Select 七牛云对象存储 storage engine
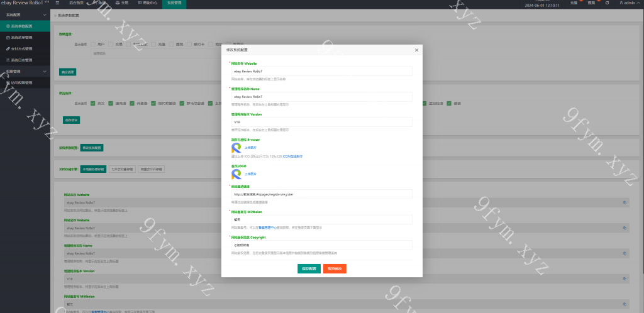This screenshot has height=313, width=644. point(122,169)
